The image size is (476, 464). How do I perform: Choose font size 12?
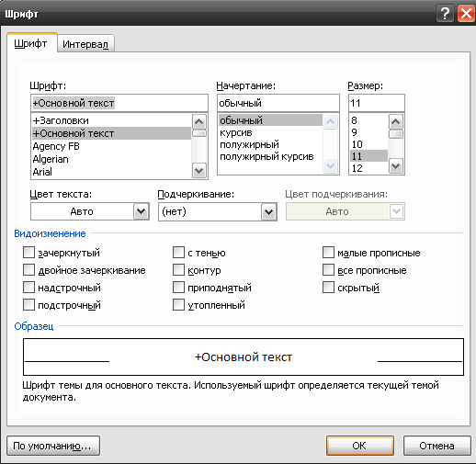coord(368,168)
